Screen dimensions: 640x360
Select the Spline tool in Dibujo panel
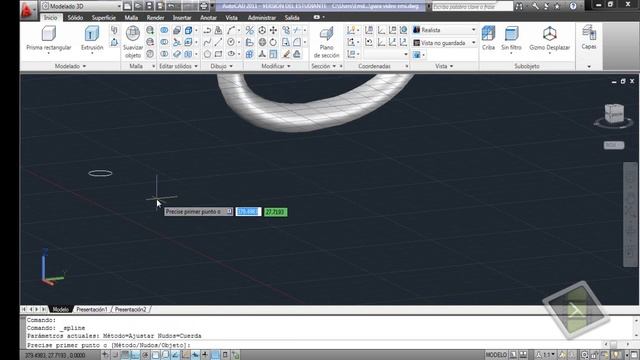(x=207, y=42)
